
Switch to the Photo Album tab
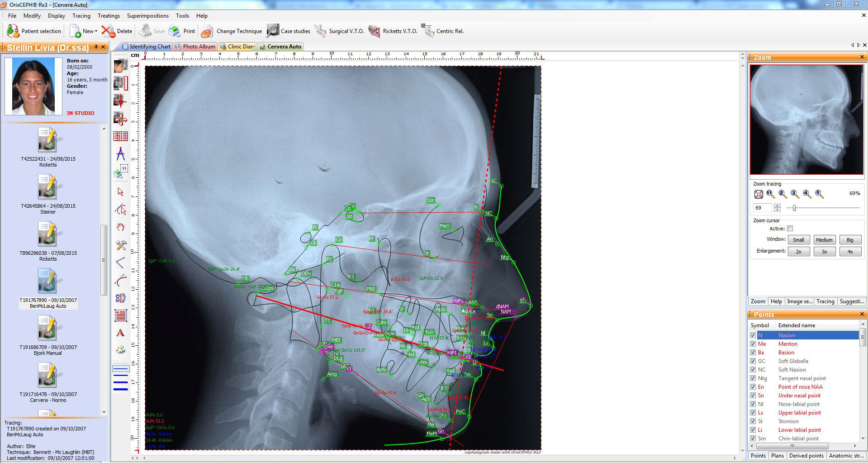point(195,47)
